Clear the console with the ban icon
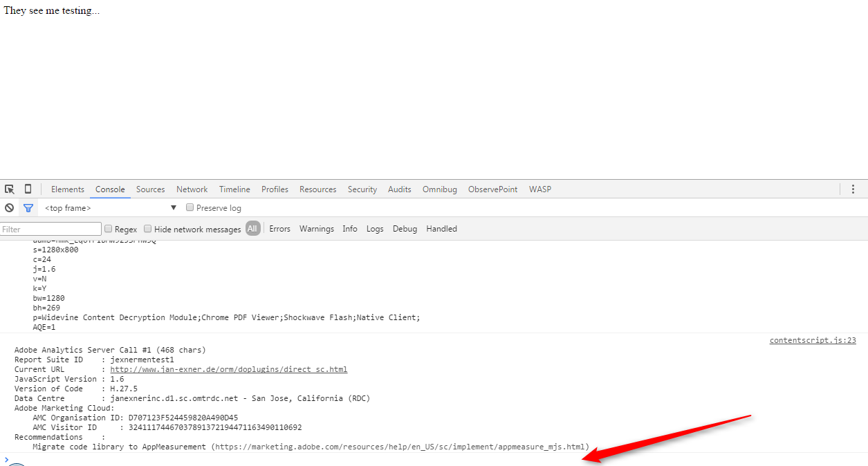This screenshot has width=868, height=466. coord(10,208)
